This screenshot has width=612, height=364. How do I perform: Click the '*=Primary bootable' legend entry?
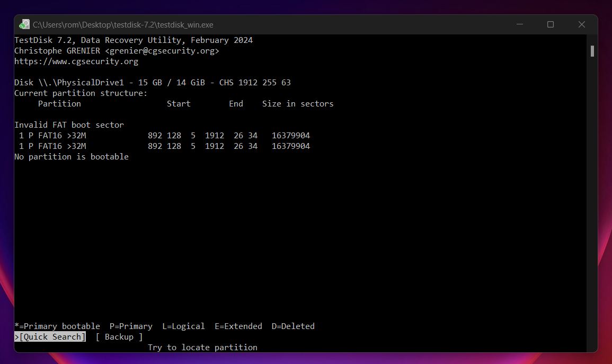(57, 326)
